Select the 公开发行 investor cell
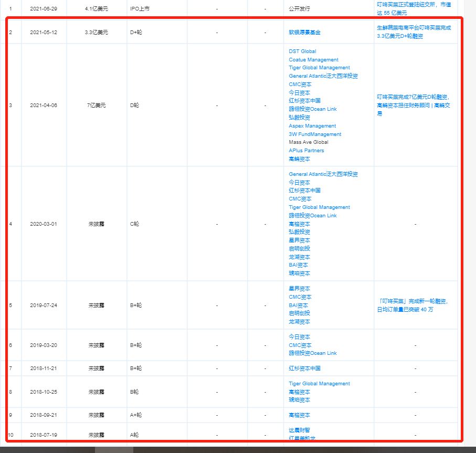Viewport: 476px width, 453px height. pyautogui.click(x=299, y=9)
